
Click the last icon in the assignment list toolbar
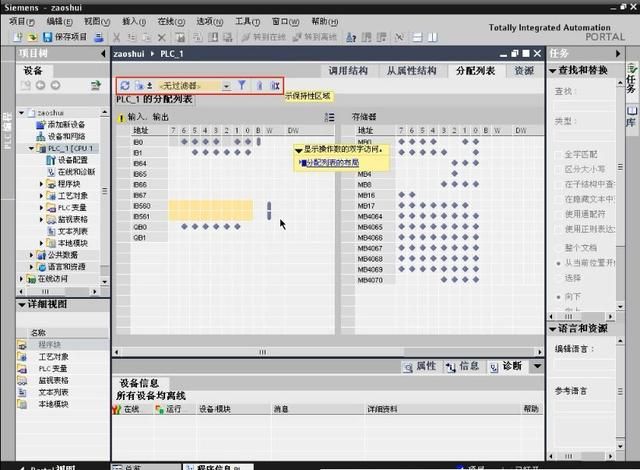click(276, 85)
